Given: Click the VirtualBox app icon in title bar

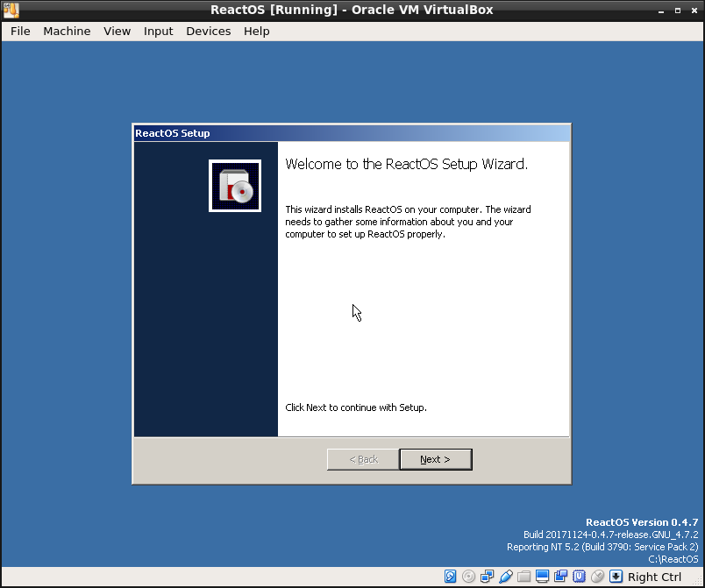Looking at the screenshot, I should pyautogui.click(x=11, y=10).
